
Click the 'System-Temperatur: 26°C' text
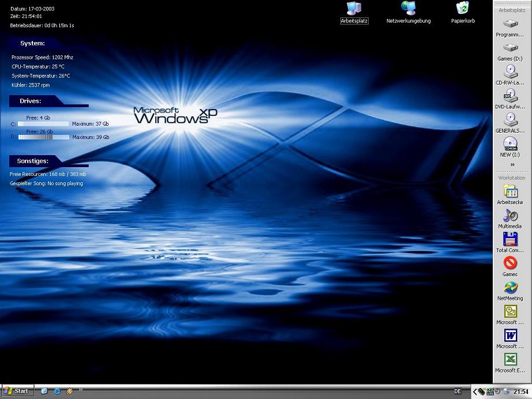(41, 76)
